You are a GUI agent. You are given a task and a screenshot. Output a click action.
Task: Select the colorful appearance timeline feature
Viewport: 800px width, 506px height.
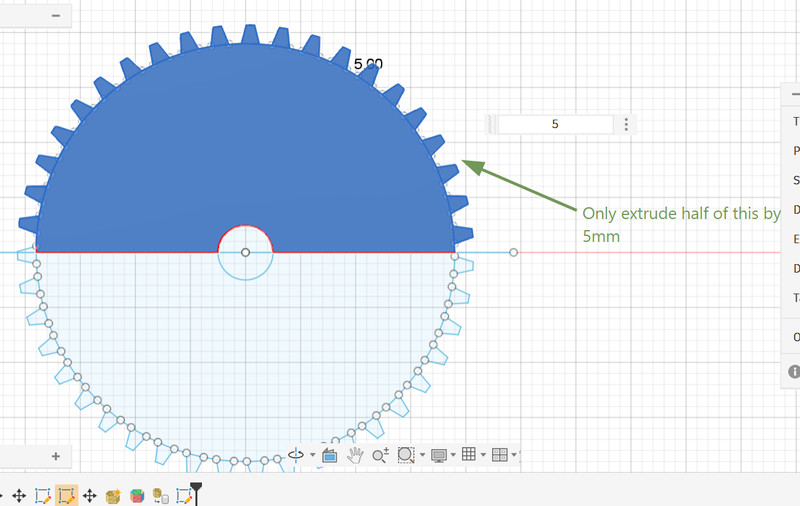pos(137,496)
